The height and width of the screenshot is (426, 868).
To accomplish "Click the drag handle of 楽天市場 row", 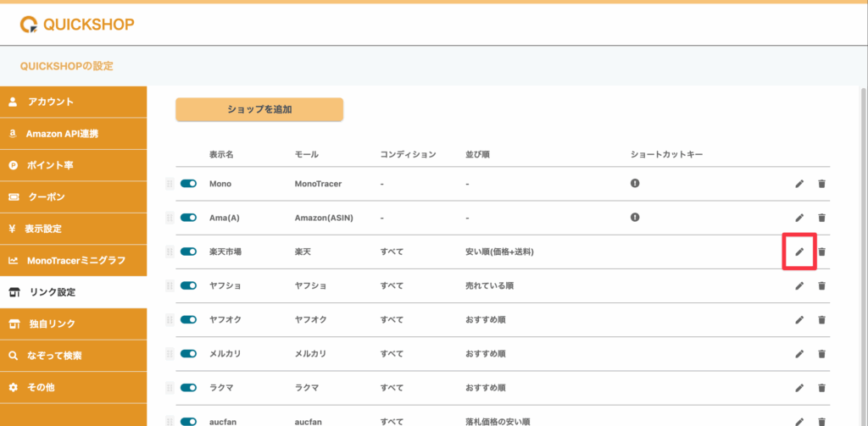I will (x=170, y=252).
